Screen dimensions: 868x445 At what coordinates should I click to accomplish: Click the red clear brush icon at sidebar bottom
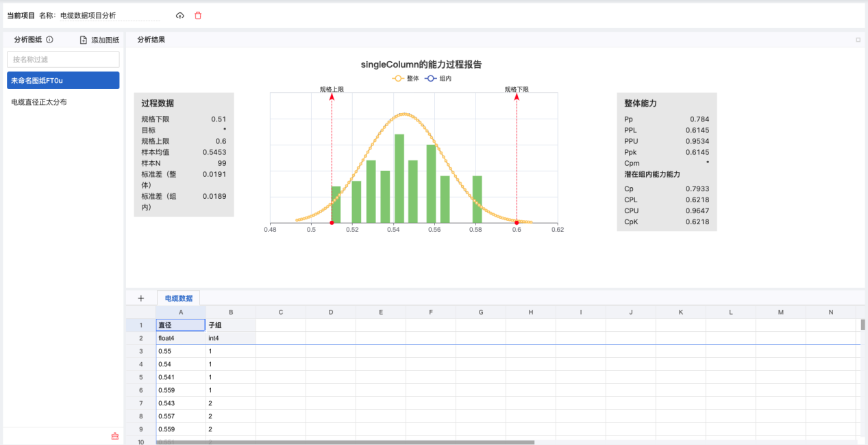pyautogui.click(x=114, y=436)
